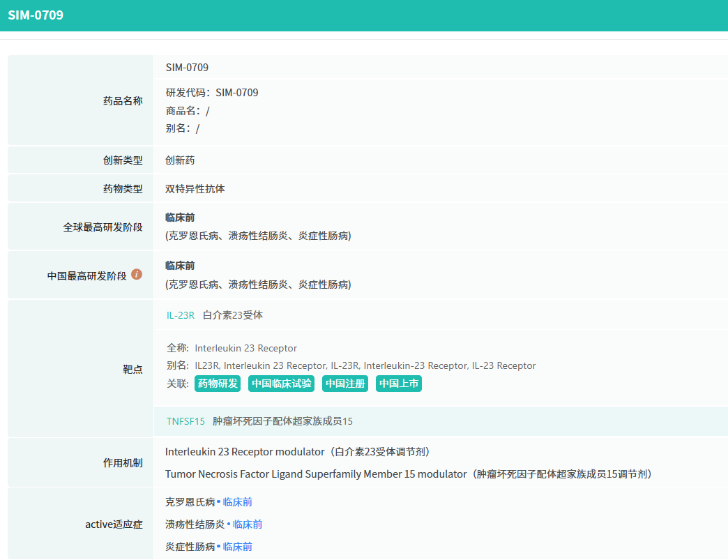728x560 pixels.
Task: Expand the 肿瘤坏死因子配体超家族成员15 target row
Action: 282,421
